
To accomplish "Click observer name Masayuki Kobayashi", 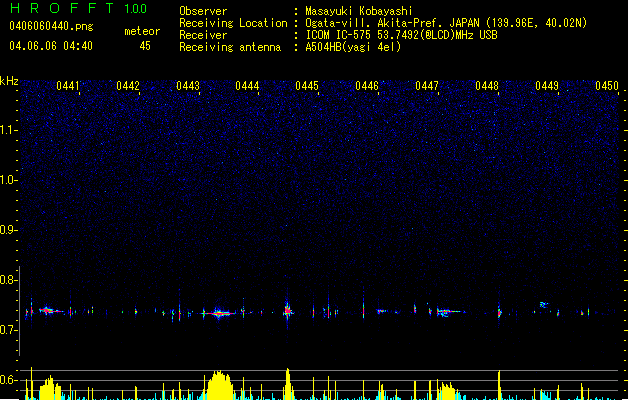I will [359, 11].
